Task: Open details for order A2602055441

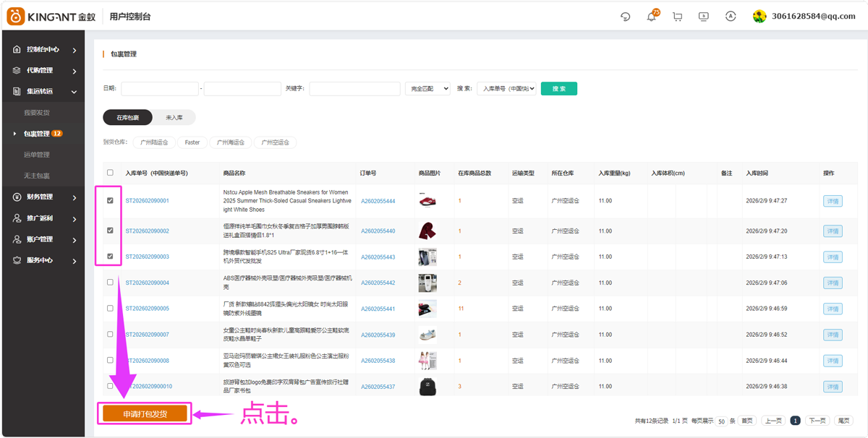Action: point(832,309)
